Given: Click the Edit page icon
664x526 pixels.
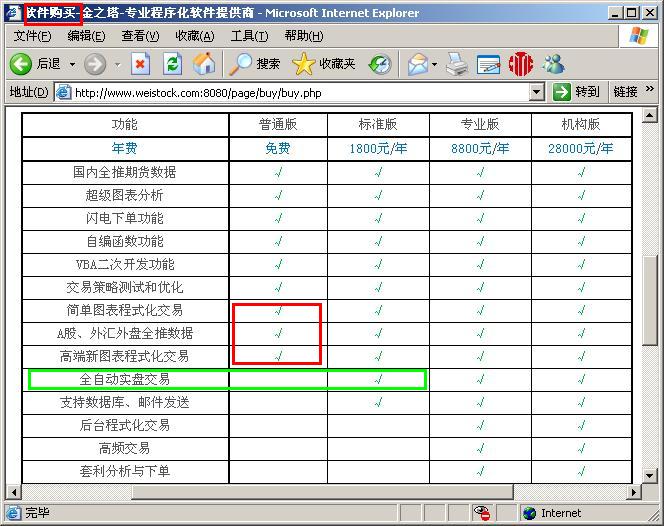Looking at the screenshot, I should 488,64.
